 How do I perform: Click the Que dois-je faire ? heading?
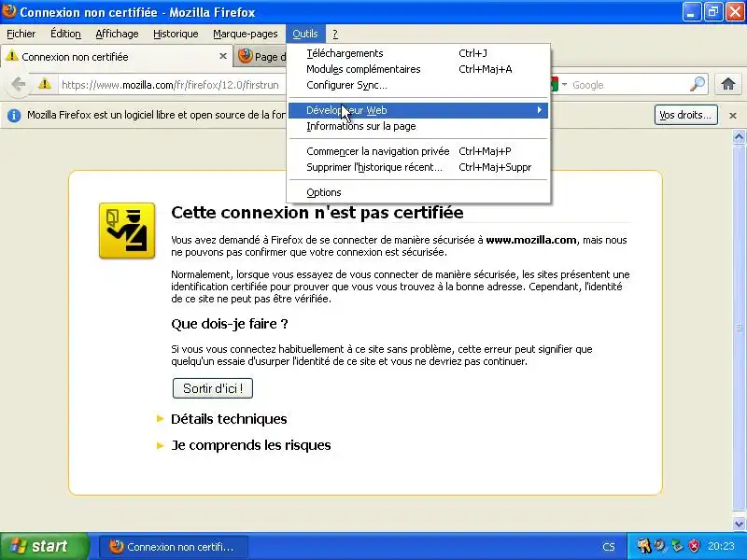coord(229,324)
